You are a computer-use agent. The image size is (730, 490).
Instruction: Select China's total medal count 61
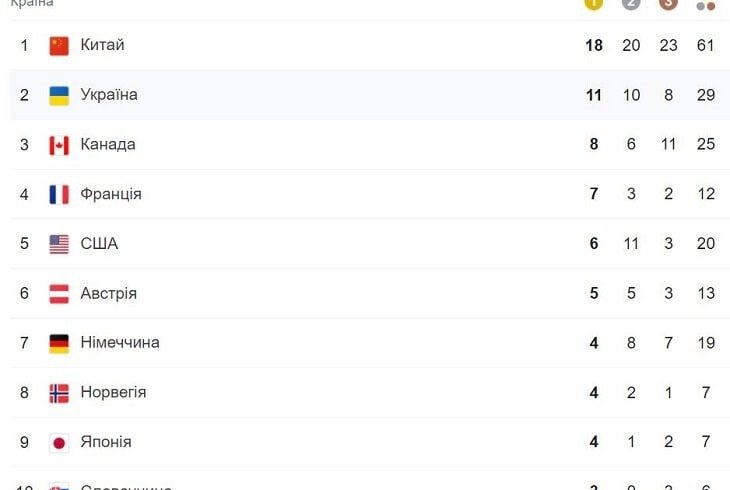[x=706, y=45]
